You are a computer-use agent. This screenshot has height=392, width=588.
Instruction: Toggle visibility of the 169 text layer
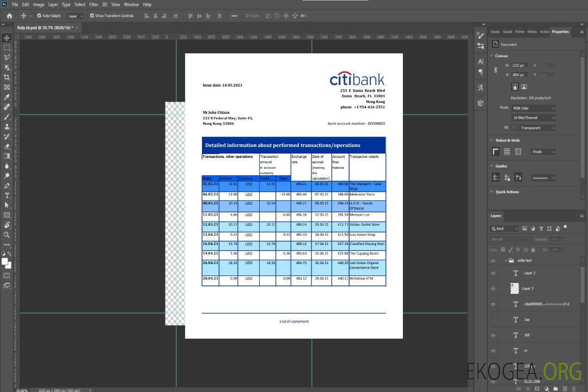click(493, 335)
